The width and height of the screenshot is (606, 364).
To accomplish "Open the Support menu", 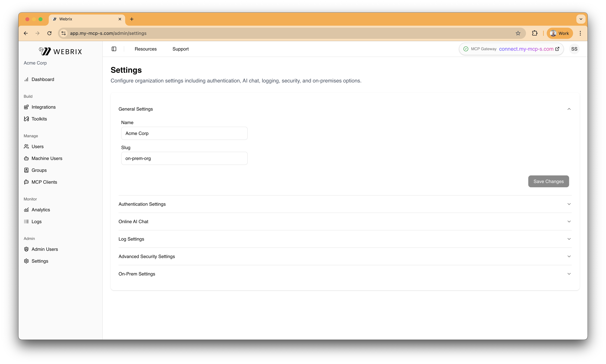I will click(180, 49).
